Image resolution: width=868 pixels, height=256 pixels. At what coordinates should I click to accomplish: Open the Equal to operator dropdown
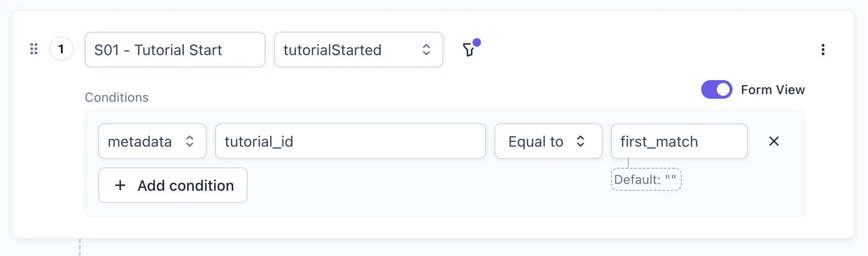pyautogui.click(x=548, y=141)
